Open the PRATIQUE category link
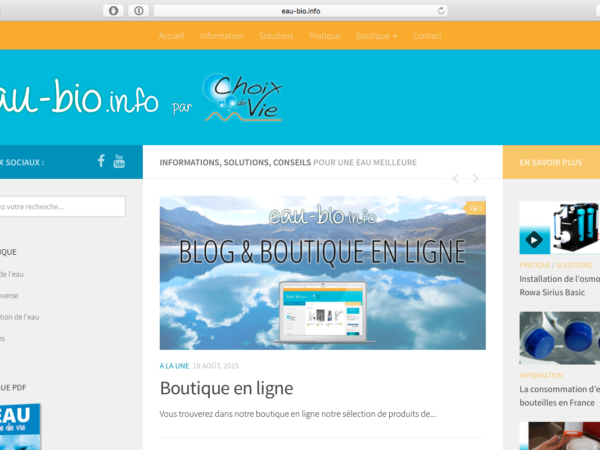 pos(535,265)
